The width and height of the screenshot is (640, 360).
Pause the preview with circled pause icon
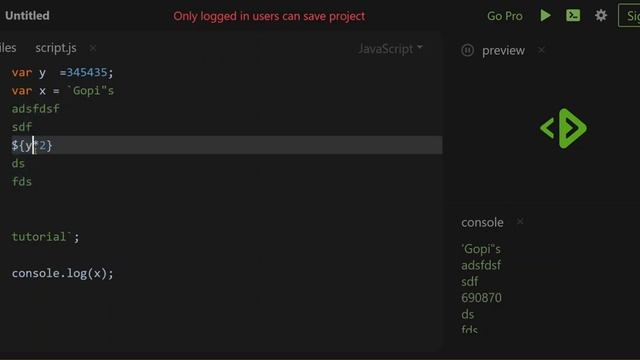point(467,50)
